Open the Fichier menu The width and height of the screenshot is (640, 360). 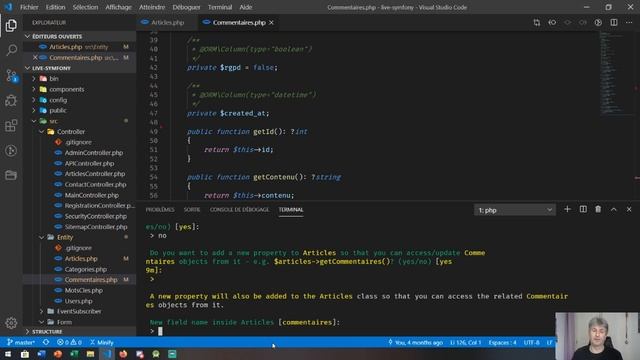[29, 7]
